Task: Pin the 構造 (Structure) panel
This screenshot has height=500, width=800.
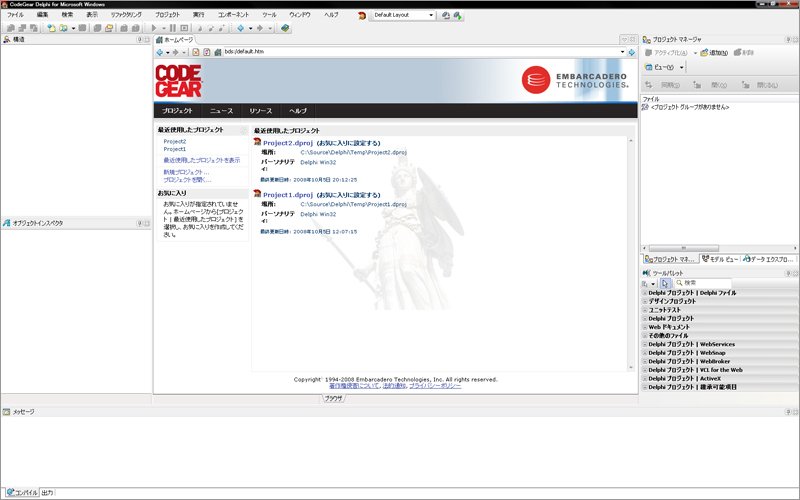Action: coord(139,39)
